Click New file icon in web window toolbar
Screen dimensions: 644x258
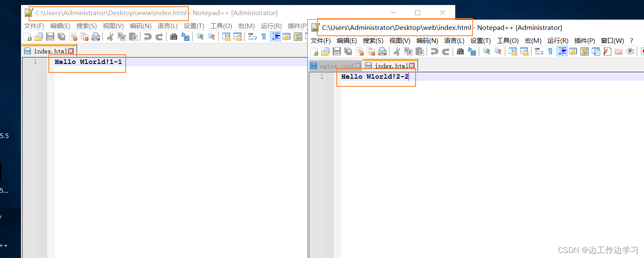(314, 51)
